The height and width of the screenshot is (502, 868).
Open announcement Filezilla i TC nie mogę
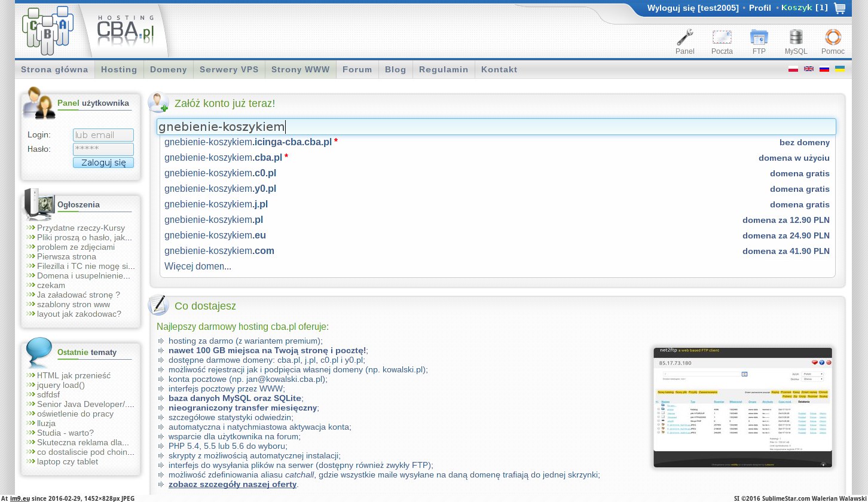(x=86, y=266)
